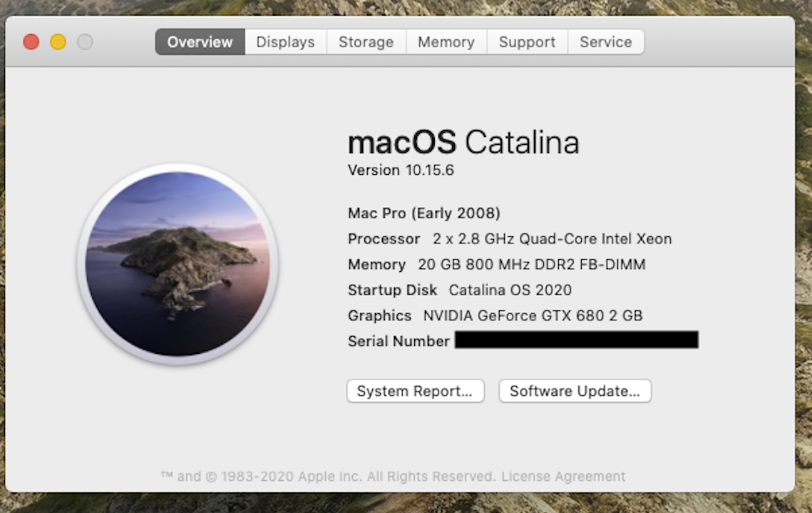Switch to the Overview tab

200,42
